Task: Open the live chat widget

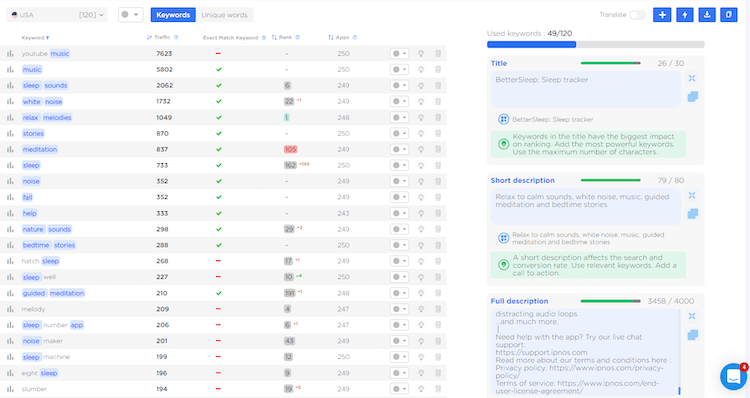Action: 733,377
